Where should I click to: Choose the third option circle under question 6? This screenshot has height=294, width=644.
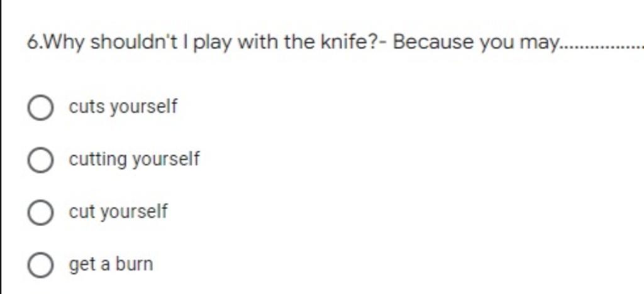[40, 212]
